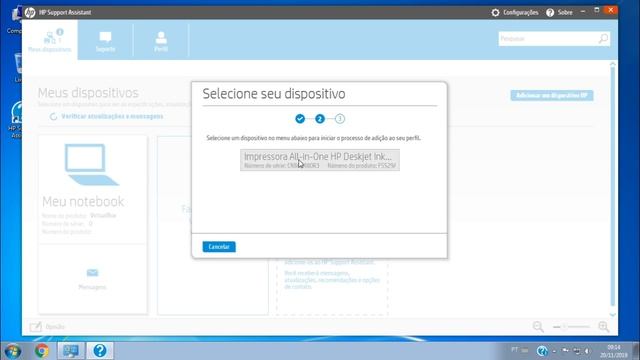Click the zoom out magnifier icon
640x360 pixels.
538,327
